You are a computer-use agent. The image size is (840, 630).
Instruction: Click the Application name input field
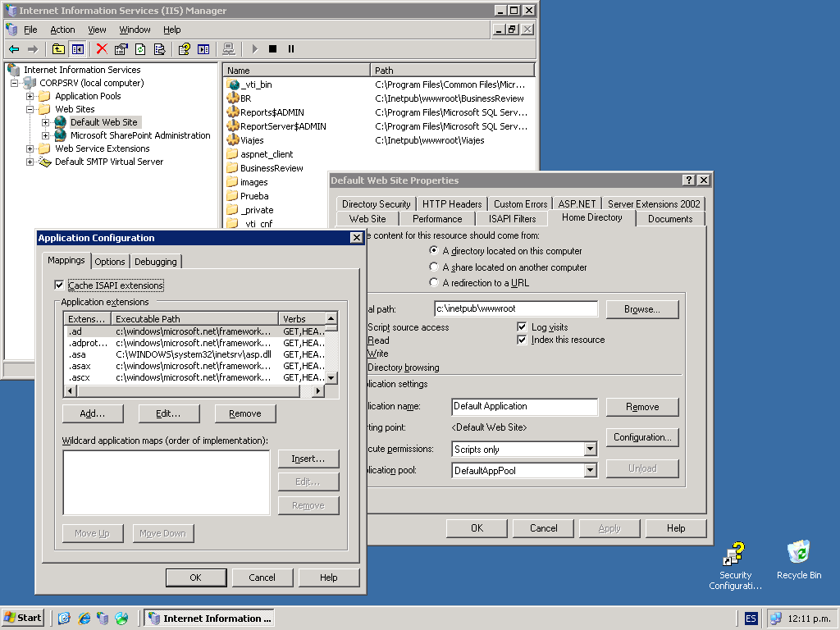[x=524, y=407]
